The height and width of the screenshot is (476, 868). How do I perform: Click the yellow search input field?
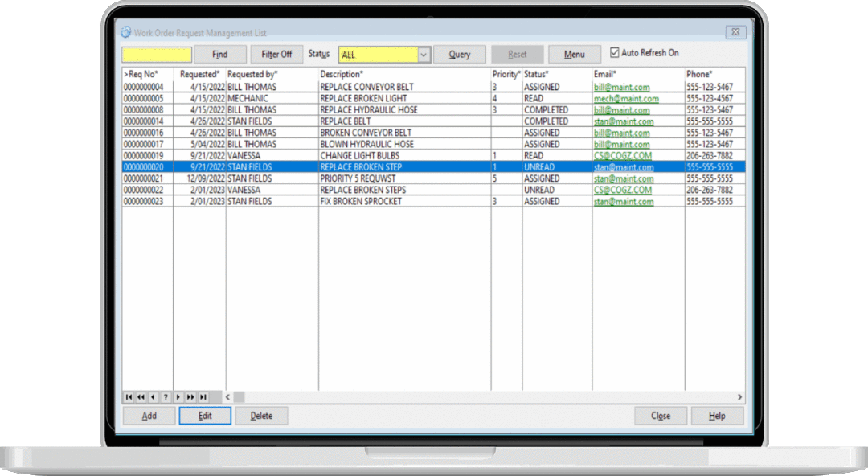click(x=156, y=54)
